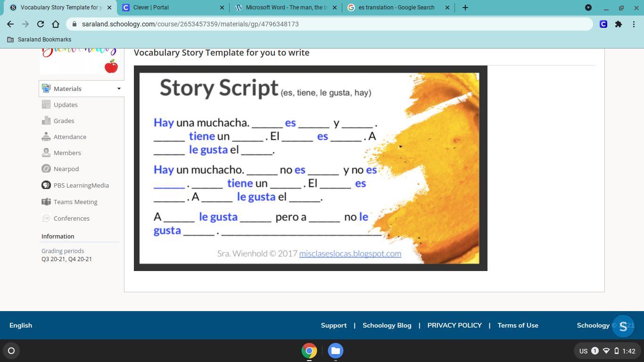Image resolution: width=644 pixels, height=362 pixels.
Task: Open the Support footer link
Action: pyautogui.click(x=333, y=325)
